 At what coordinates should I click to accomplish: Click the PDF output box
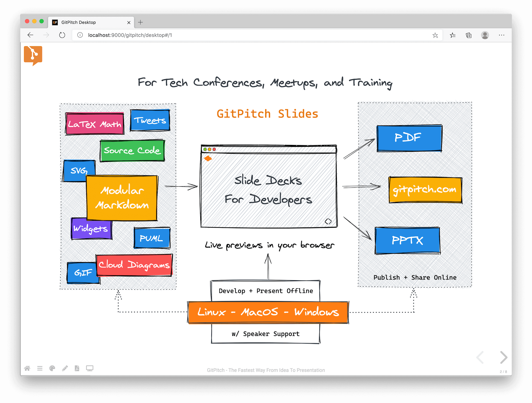coord(409,138)
